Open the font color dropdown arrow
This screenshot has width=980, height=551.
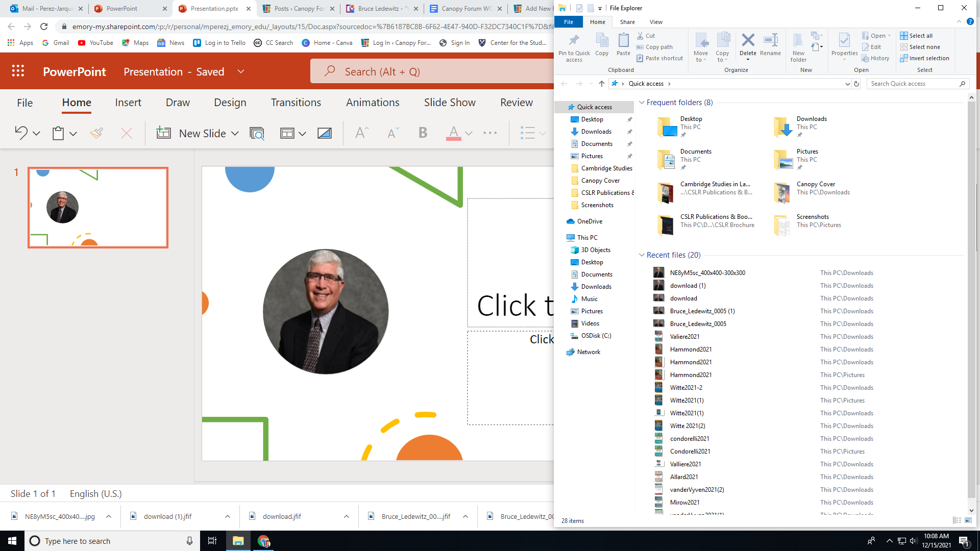pos(469,134)
